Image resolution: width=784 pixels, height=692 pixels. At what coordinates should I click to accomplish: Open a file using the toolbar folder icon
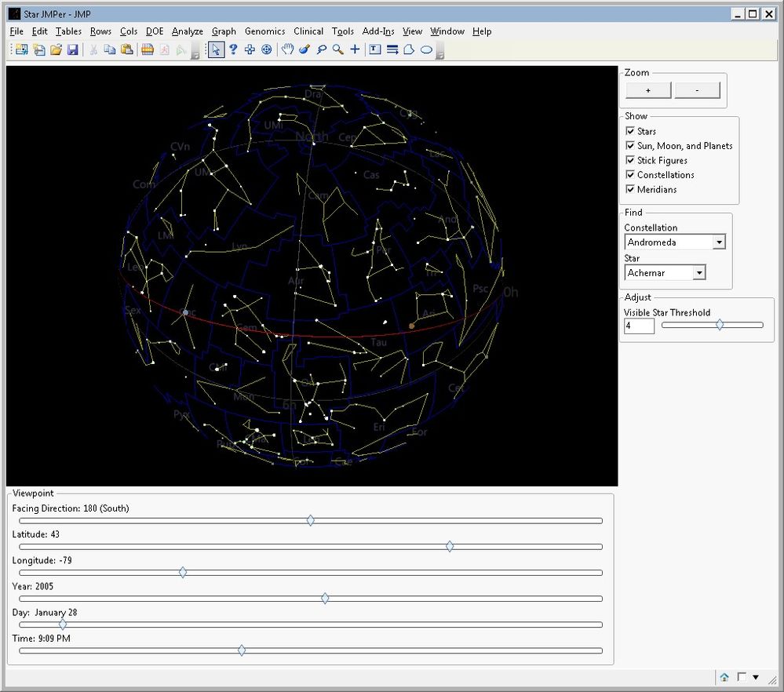(x=56, y=49)
